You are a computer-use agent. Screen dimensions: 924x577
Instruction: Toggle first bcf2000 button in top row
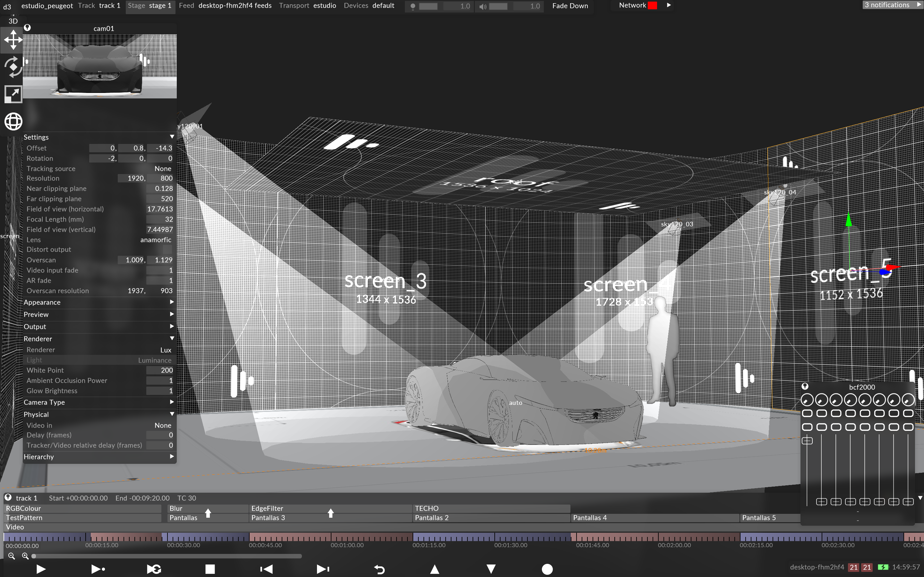click(807, 413)
